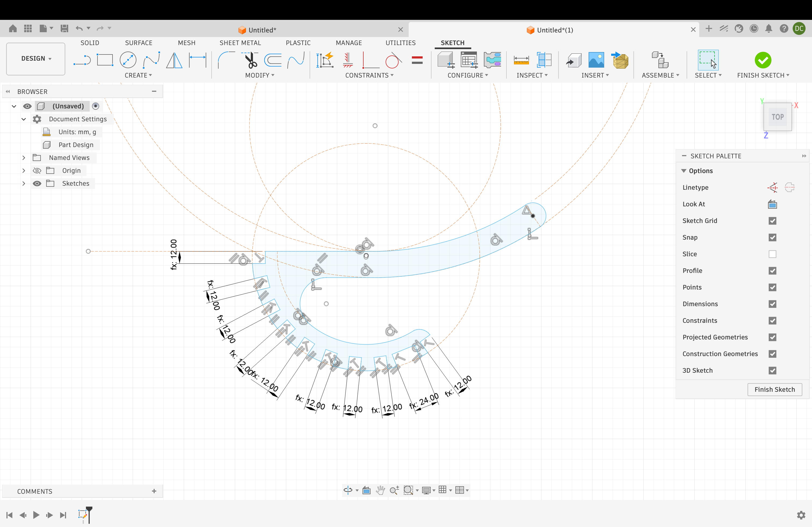The image size is (812, 527).
Task: Click the Save disk icon
Action: [x=64, y=28]
